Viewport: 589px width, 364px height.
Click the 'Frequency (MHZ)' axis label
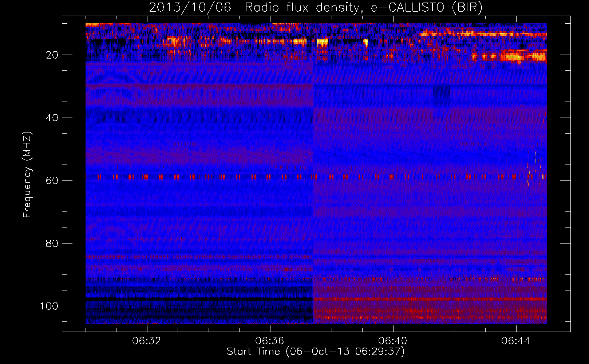[x=27, y=175]
